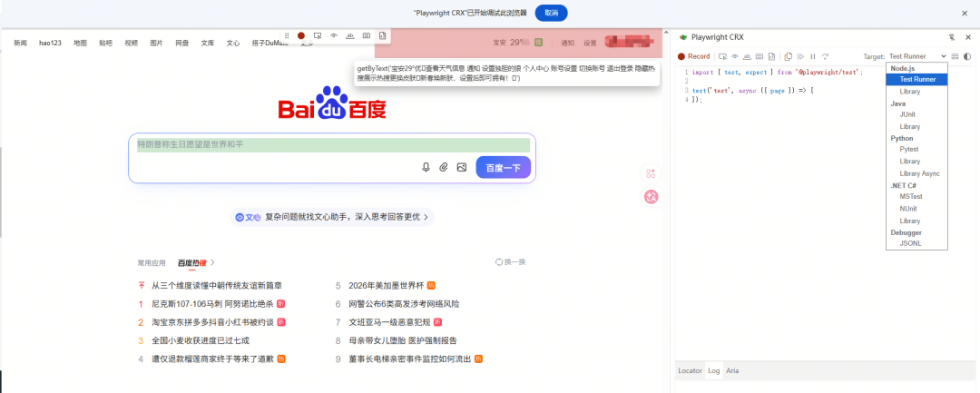Select JSONL option under Debugger
The image size is (980, 393).
916,243
